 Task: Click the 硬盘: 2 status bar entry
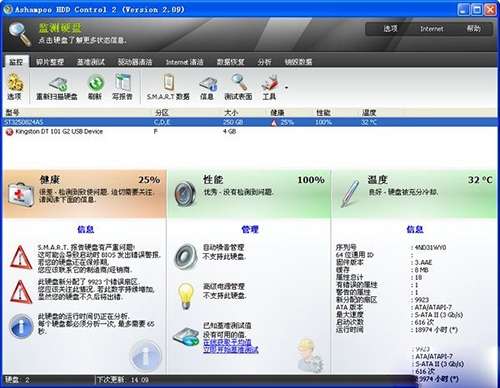17,380
